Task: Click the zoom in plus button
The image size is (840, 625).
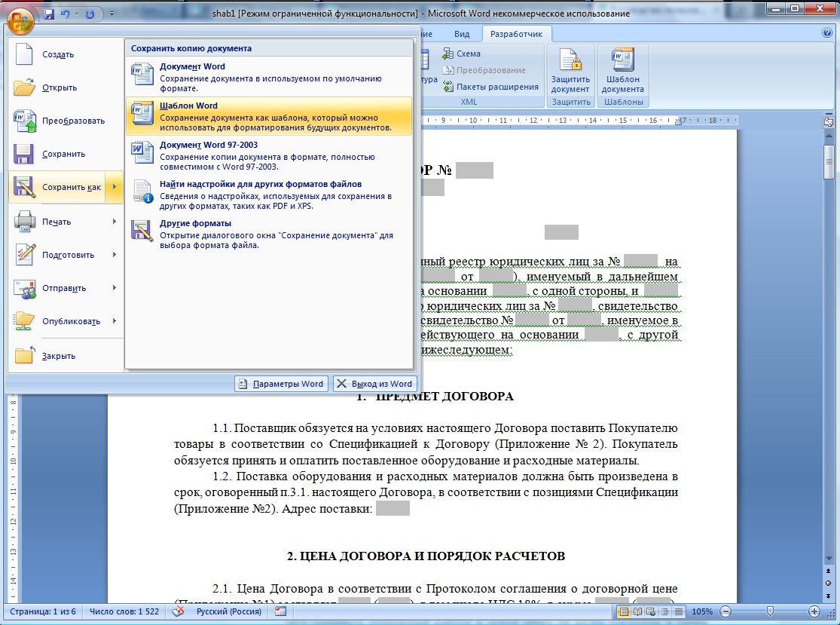Action: click(x=814, y=611)
